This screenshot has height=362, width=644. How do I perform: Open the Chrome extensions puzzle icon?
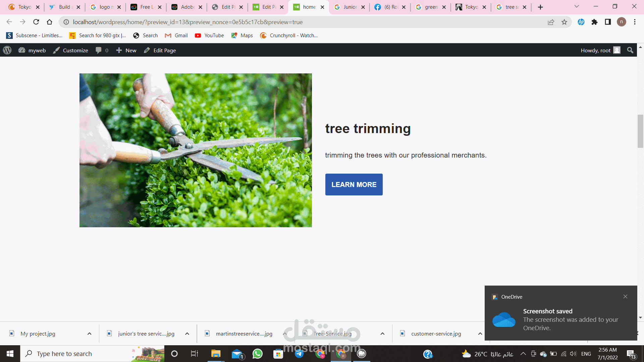pos(594,22)
